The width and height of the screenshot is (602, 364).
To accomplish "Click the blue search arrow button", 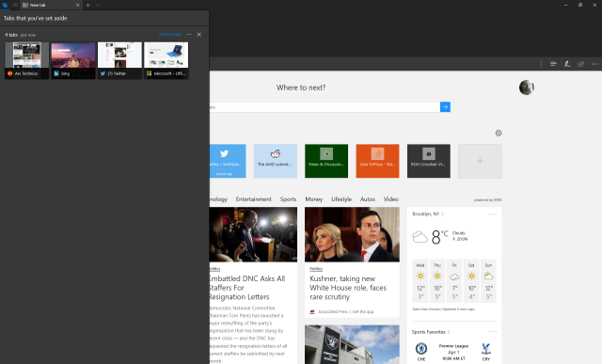I will (445, 107).
